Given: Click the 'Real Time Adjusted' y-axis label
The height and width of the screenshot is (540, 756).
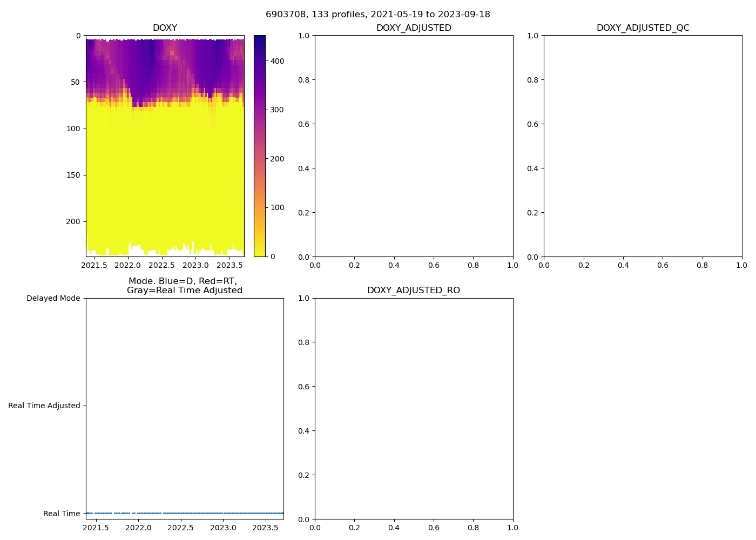Looking at the screenshot, I should point(44,406).
